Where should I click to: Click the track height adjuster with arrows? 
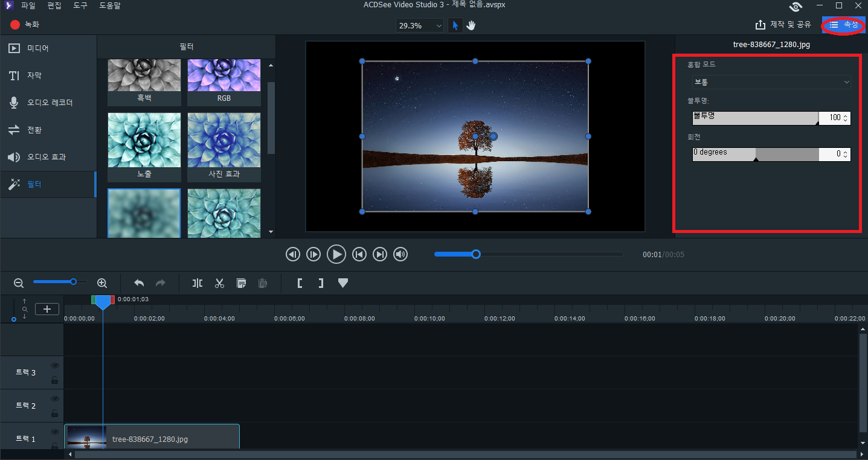(24, 308)
